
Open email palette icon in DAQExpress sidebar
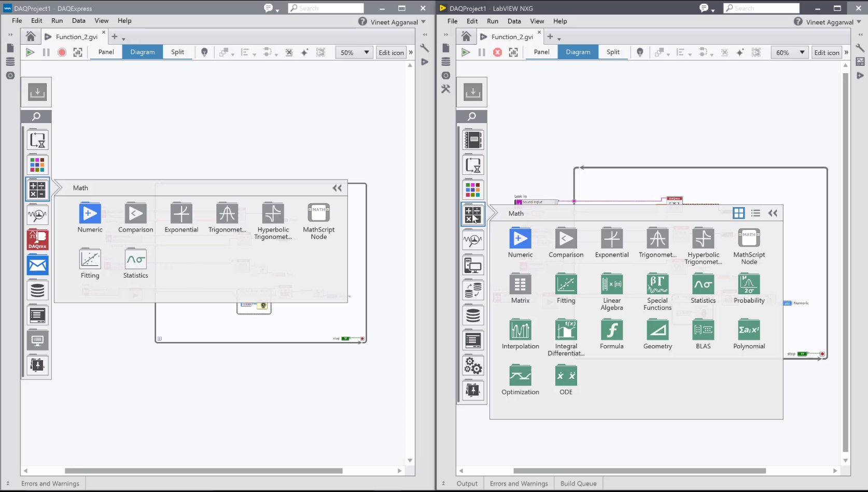point(37,265)
